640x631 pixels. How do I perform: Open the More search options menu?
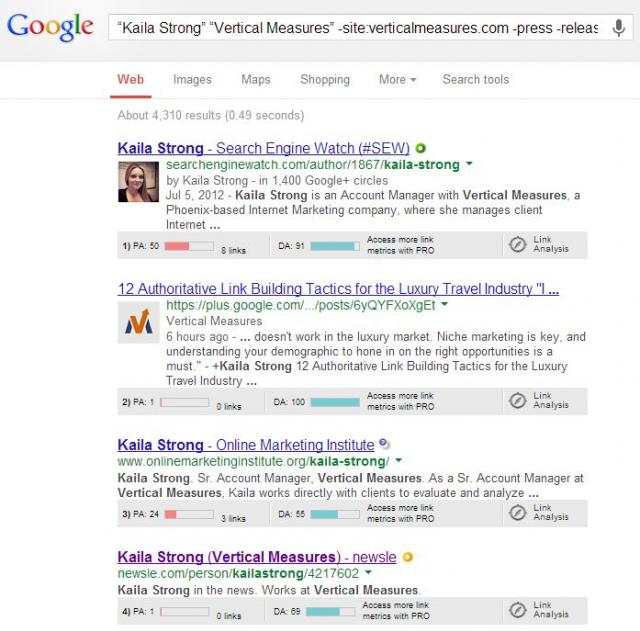[x=398, y=80]
